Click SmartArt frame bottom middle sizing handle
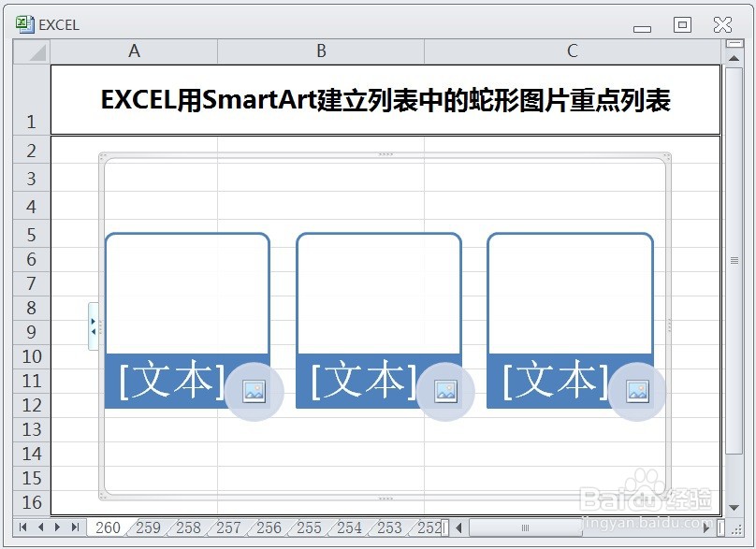756x549 pixels. point(385,498)
